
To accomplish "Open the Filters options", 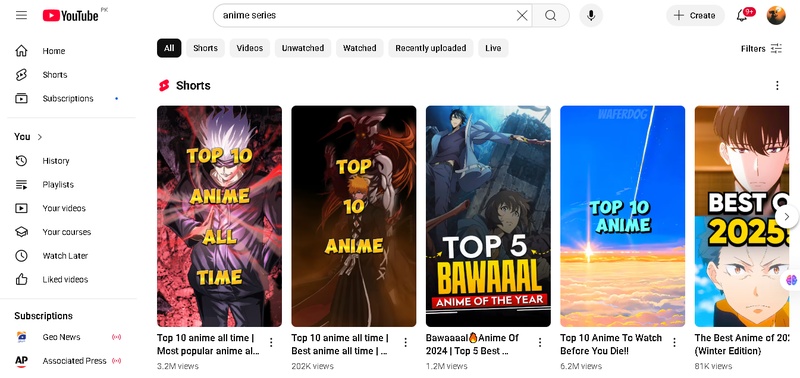I will point(761,48).
